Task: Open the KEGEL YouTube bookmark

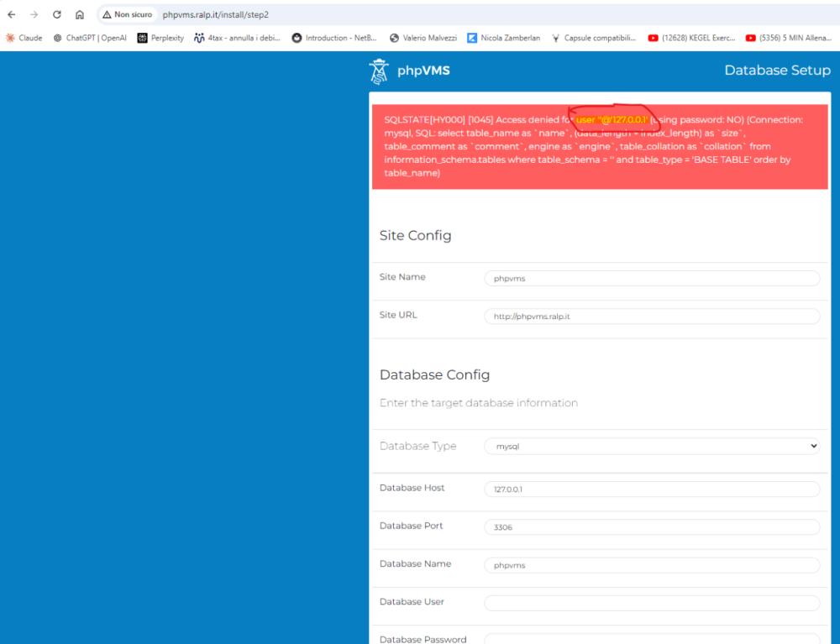Action: click(691, 38)
